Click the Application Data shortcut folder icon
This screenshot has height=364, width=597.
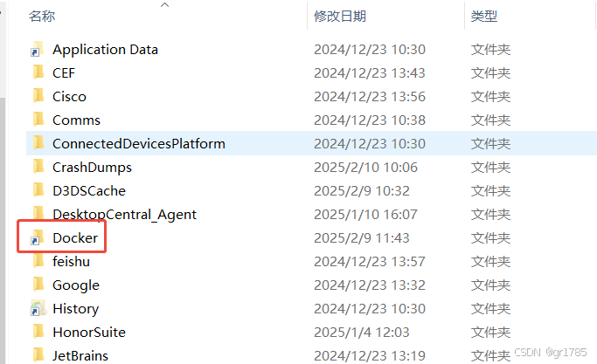pyautogui.click(x=38, y=50)
